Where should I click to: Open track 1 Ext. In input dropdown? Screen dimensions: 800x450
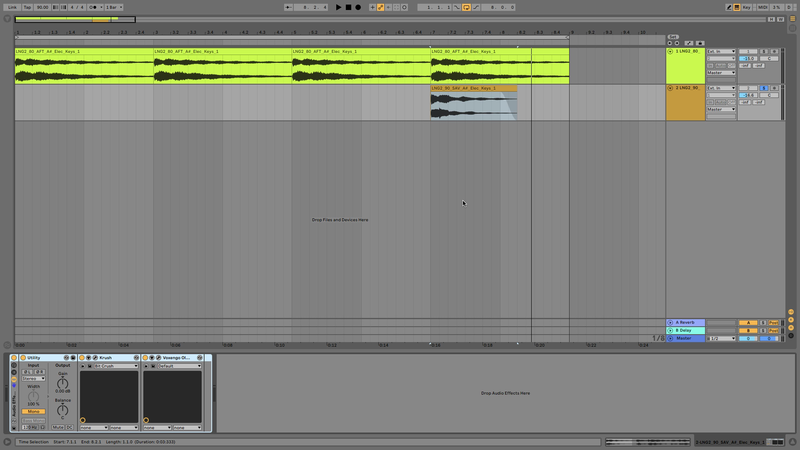coord(721,52)
